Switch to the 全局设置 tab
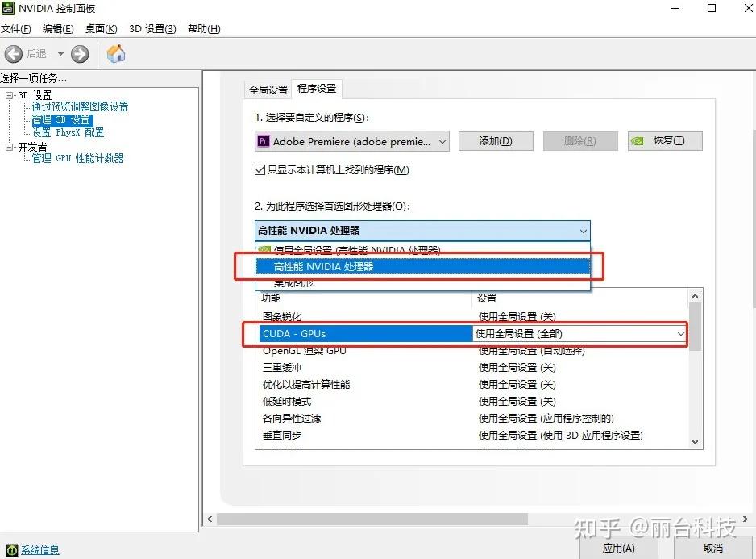Image resolution: width=756 pixels, height=559 pixels. [x=267, y=90]
